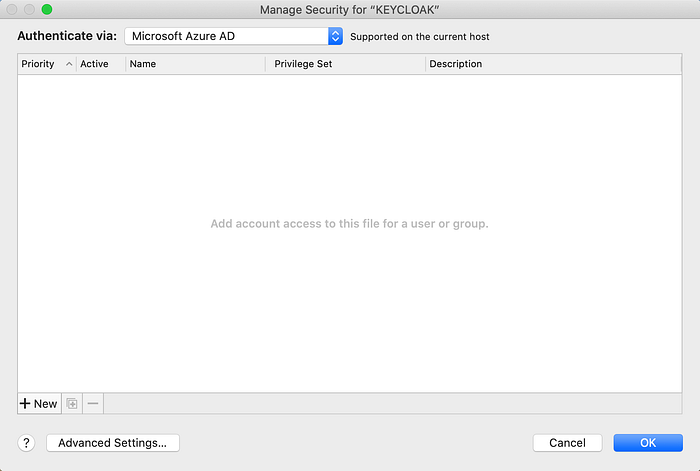
Task: Sort accounts by the Priority column header
Action: click(47, 64)
